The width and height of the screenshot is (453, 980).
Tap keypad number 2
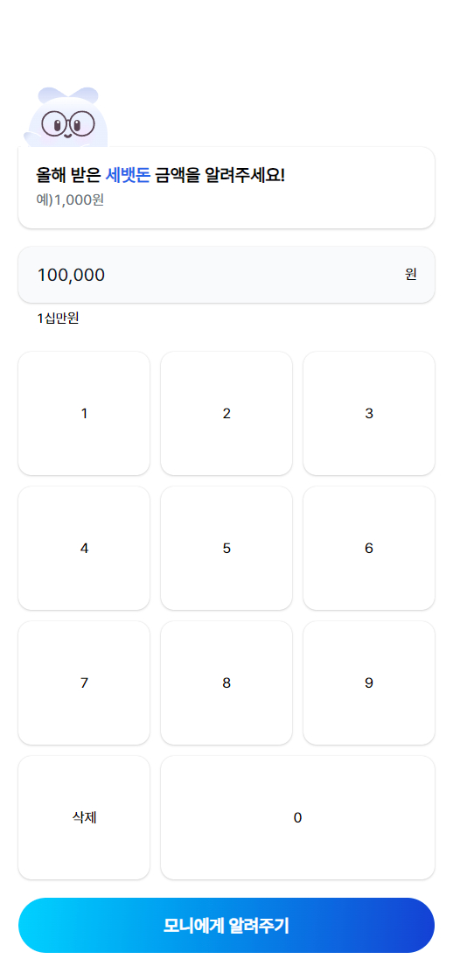pyautogui.click(x=226, y=413)
